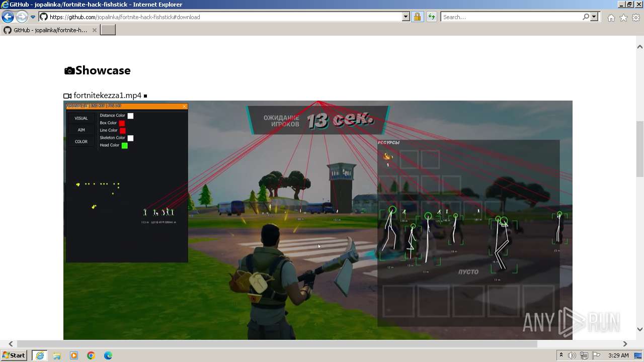Click the Skeleton Color white swatch
The height and width of the screenshot is (362, 644).
click(x=130, y=138)
